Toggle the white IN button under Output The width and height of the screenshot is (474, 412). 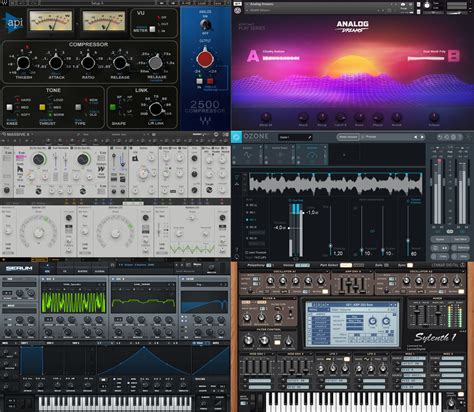tap(199, 81)
